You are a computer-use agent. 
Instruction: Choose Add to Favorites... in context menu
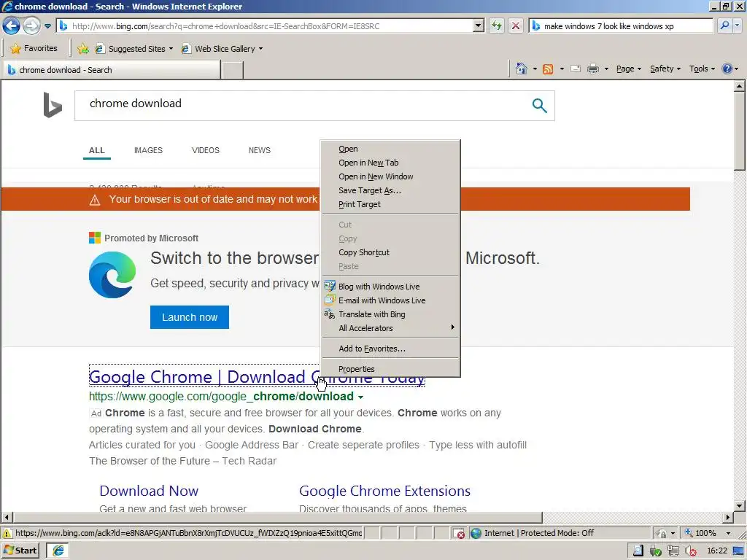coord(390,349)
